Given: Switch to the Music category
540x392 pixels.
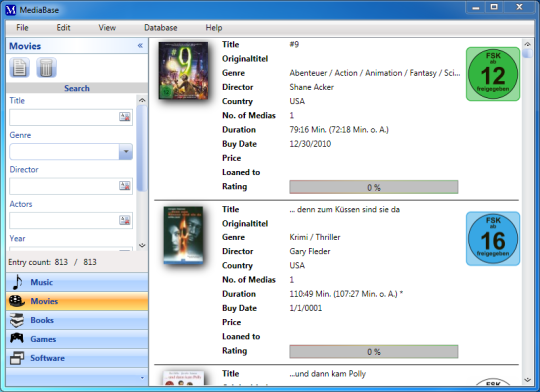Looking at the screenshot, I should point(77,282).
